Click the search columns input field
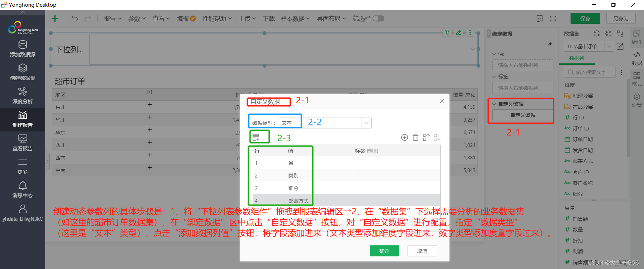 pos(590,72)
